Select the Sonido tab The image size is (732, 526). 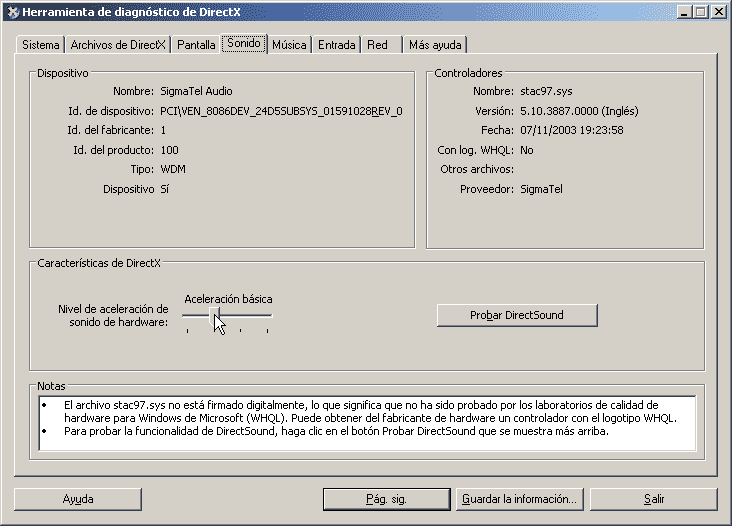[244, 43]
